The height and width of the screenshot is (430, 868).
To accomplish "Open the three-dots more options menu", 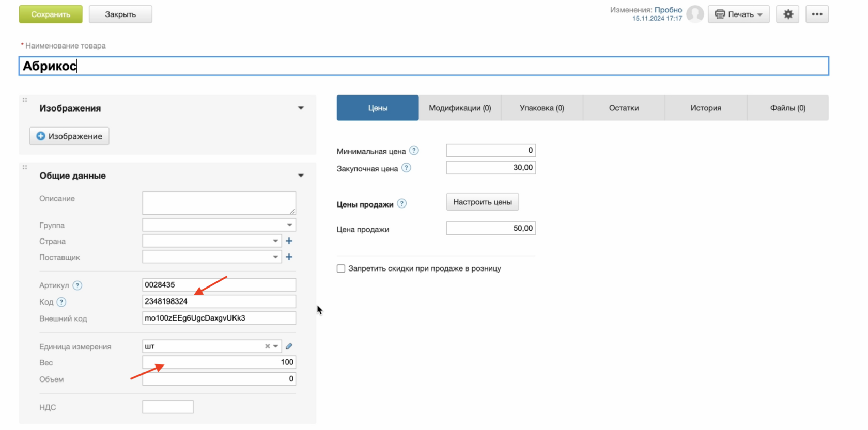I will pos(817,14).
